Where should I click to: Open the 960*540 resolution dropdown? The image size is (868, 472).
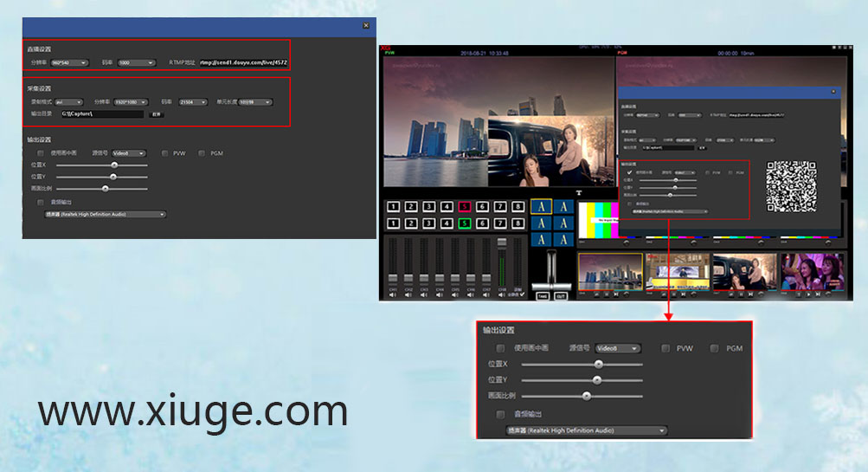[x=70, y=62]
